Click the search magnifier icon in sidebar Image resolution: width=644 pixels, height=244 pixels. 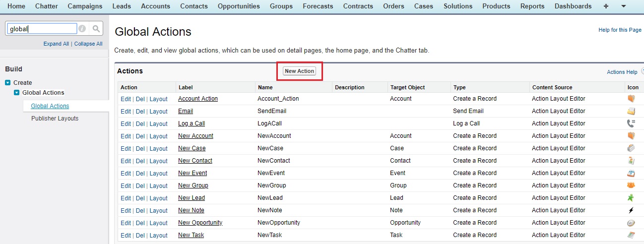[x=96, y=29]
